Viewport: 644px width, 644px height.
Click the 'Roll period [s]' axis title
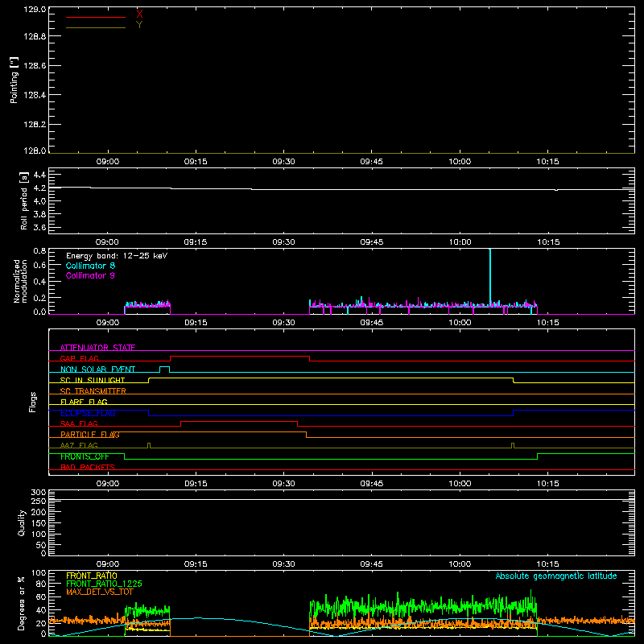point(23,200)
